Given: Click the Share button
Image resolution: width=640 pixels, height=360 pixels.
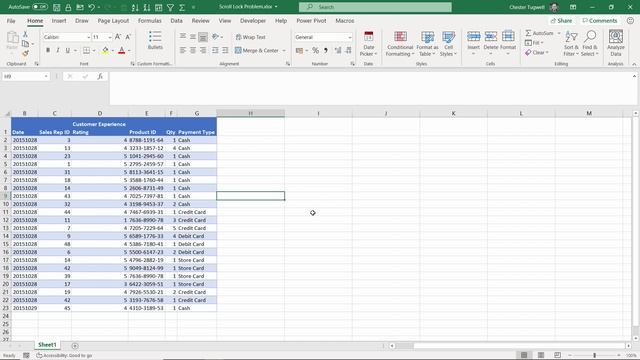Looking at the screenshot, I should pyautogui.click(x=561, y=21).
